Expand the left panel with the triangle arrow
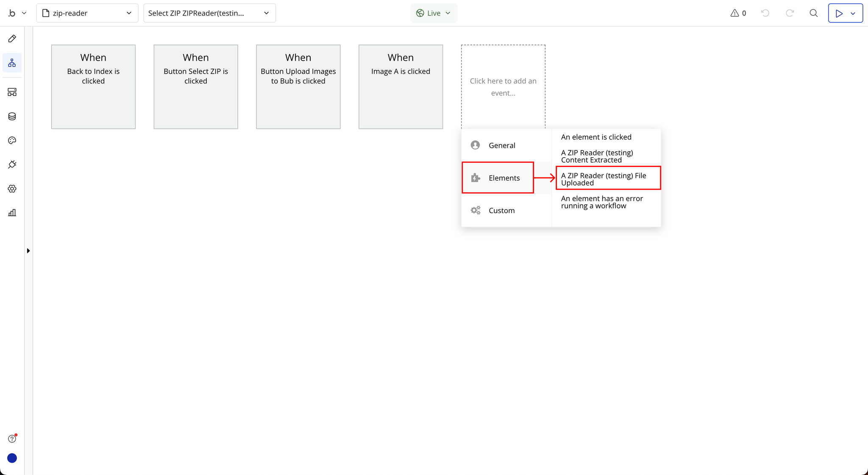 [28, 251]
